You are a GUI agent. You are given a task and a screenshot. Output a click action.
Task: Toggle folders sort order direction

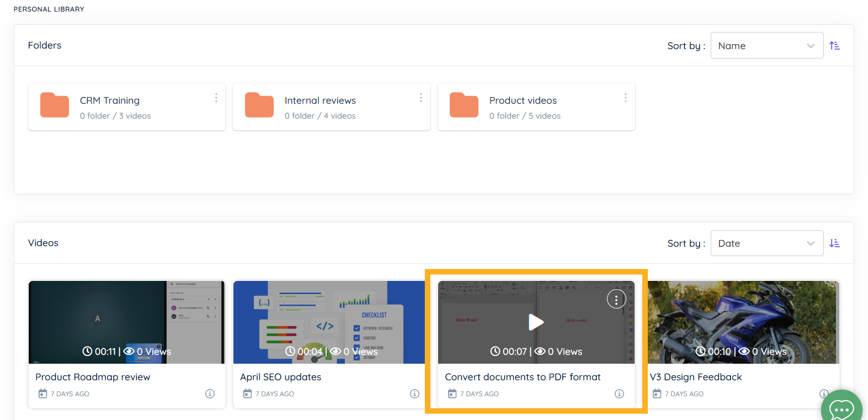pyautogui.click(x=834, y=46)
